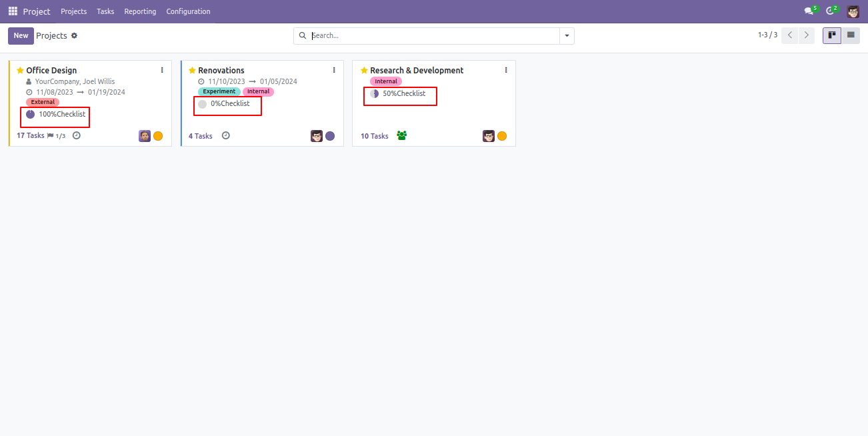
Task: Click Research & Development orange status circle
Action: tap(502, 136)
